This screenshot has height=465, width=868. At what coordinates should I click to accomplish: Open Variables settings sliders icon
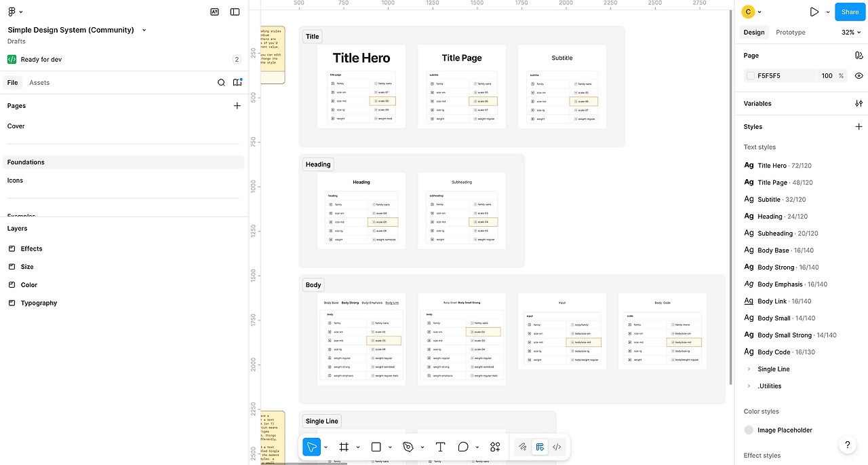coord(859,103)
